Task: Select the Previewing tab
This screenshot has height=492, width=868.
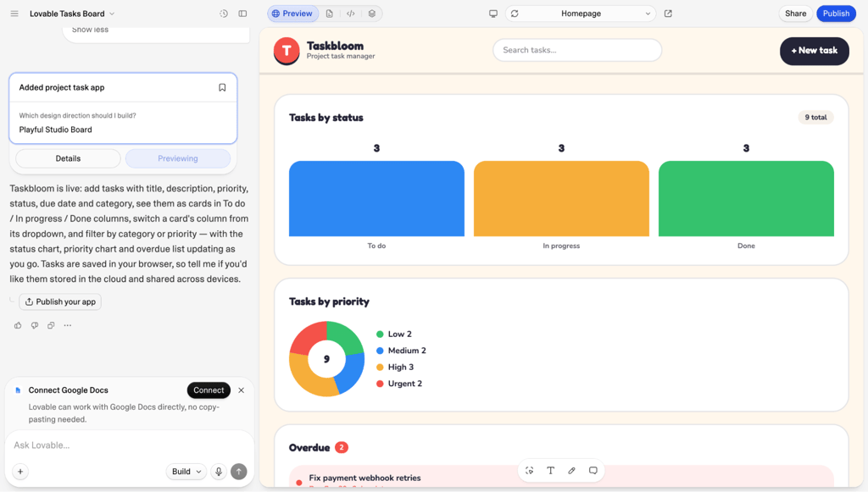Action: pyautogui.click(x=178, y=158)
